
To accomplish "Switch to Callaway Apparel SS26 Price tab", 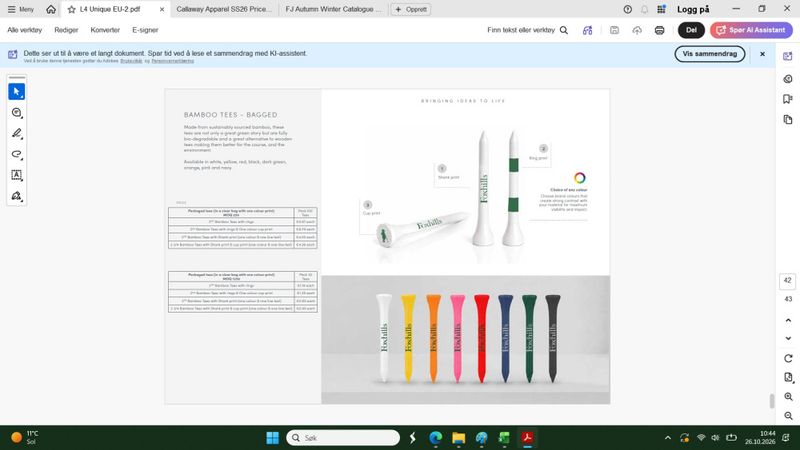I will 224,9.
